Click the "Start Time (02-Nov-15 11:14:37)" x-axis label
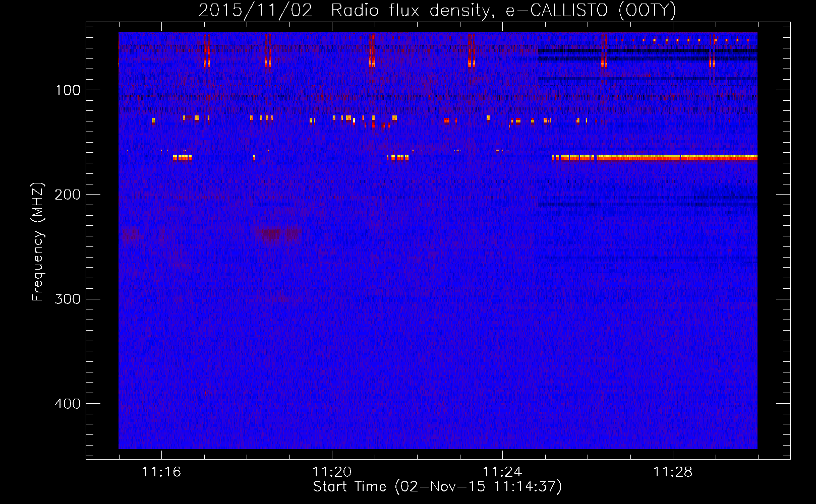The width and height of the screenshot is (816, 504). tap(437, 487)
